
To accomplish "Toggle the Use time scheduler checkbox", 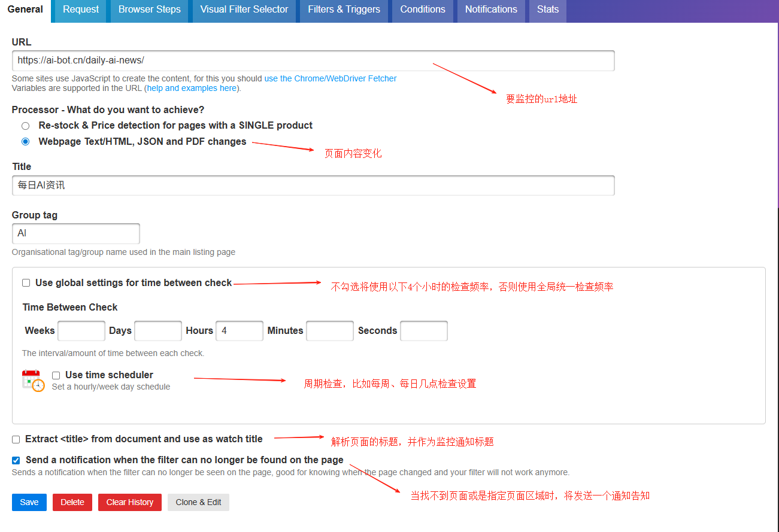I will click(56, 375).
